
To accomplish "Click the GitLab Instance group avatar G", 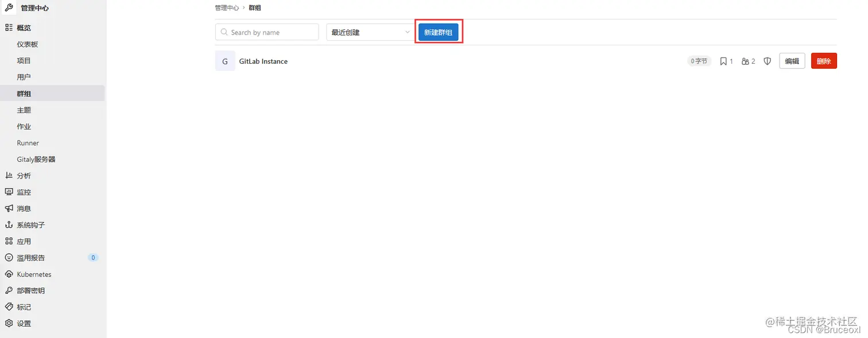I will coord(225,61).
